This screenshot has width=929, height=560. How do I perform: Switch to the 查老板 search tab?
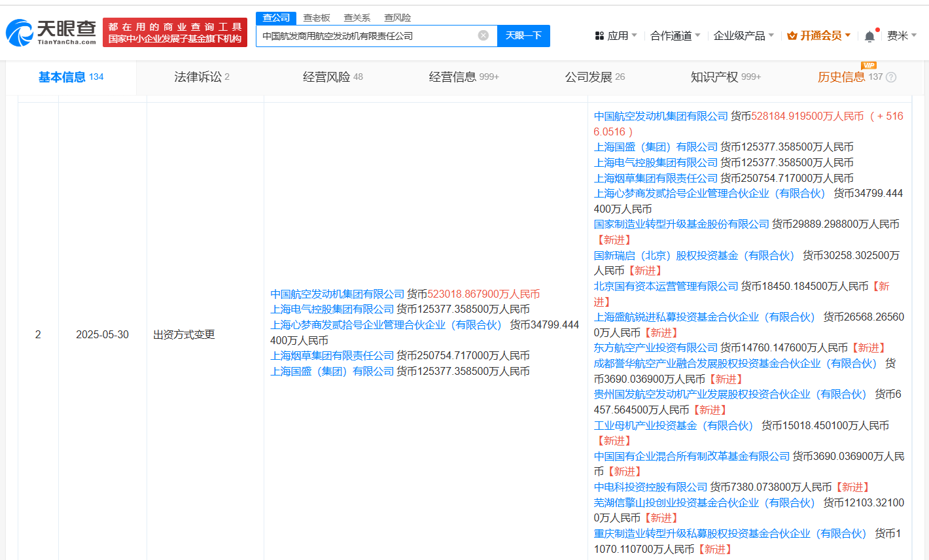[x=317, y=18]
